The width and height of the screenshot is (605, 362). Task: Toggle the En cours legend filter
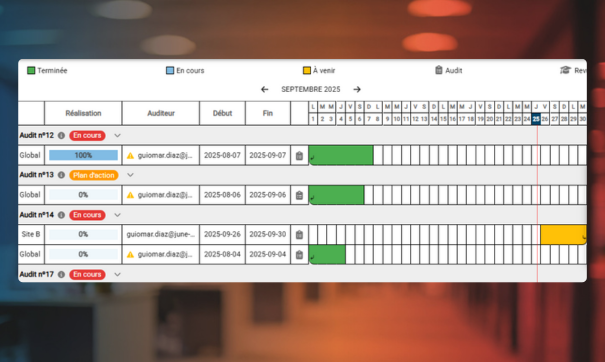(185, 71)
